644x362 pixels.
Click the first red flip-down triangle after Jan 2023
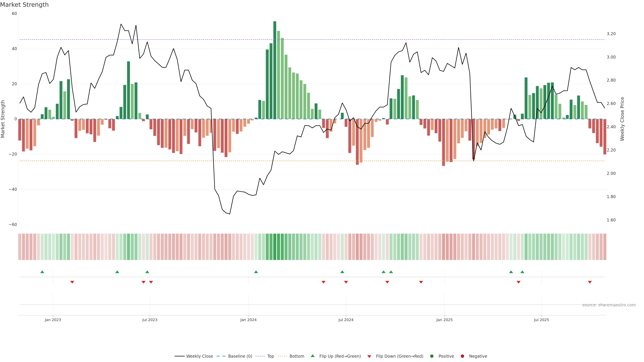(72, 282)
